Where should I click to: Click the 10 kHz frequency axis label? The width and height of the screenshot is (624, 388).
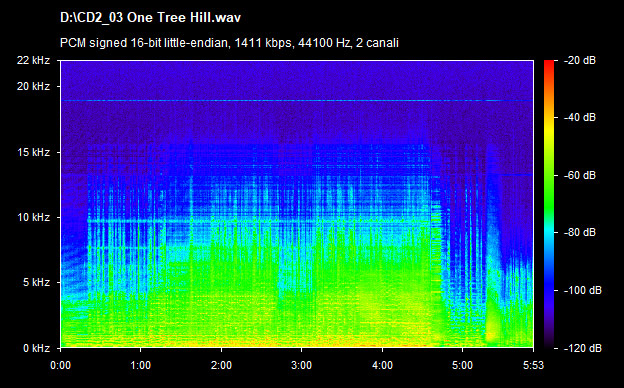[x=33, y=217]
